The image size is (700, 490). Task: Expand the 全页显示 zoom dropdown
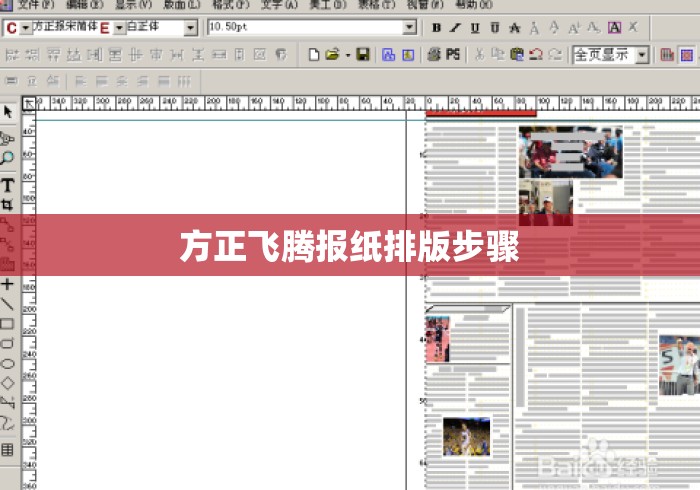(x=642, y=55)
